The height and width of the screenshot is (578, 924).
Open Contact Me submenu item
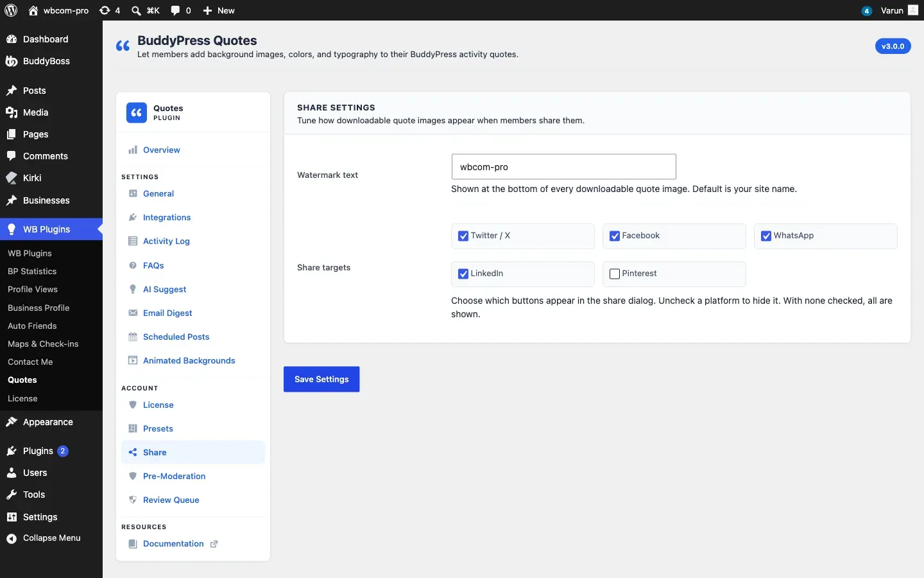30,362
